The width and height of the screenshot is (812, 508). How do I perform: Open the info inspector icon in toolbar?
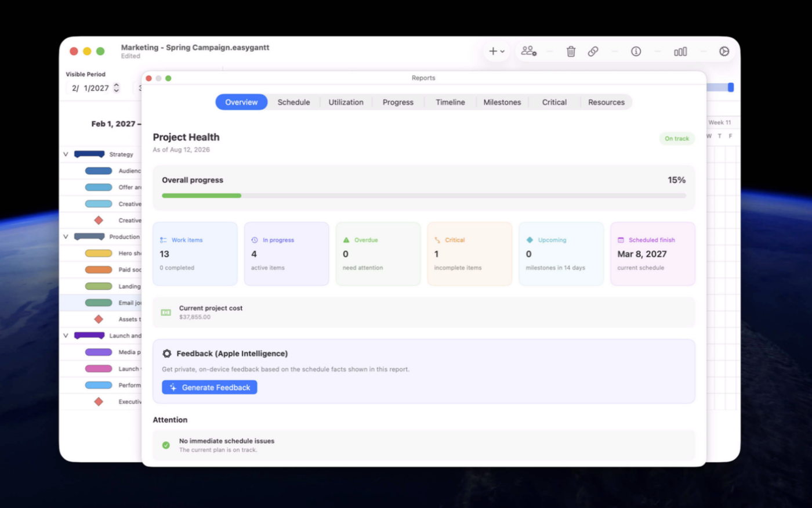[x=636, y=52]
